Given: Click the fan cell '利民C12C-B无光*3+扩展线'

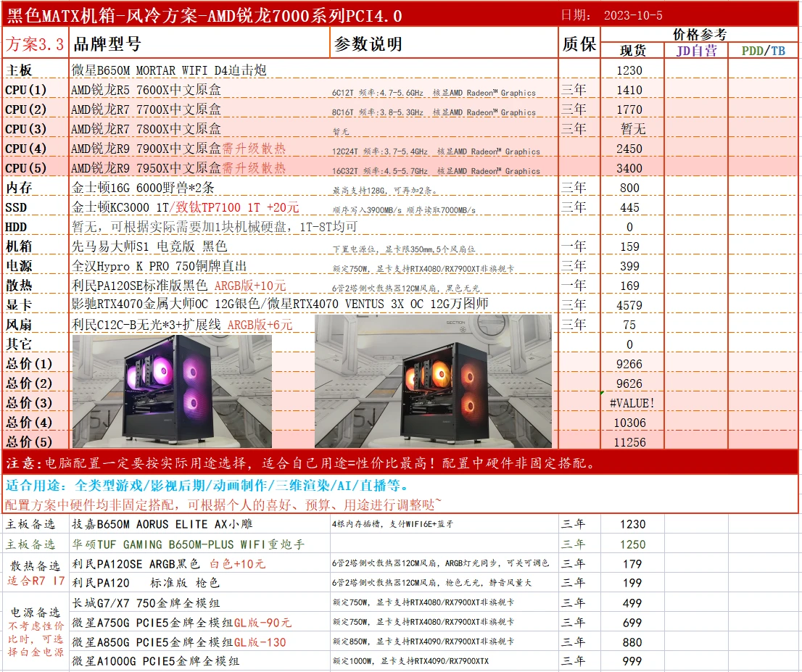Looking at the screenshot, I should pyautogui.click(x=181, y=324).
